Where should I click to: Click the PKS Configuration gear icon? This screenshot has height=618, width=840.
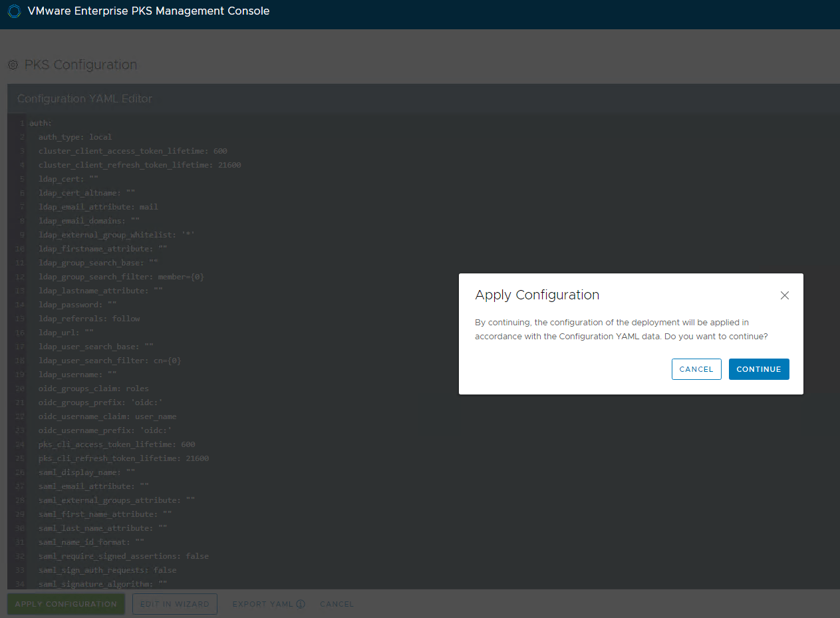tap(13, 65)
